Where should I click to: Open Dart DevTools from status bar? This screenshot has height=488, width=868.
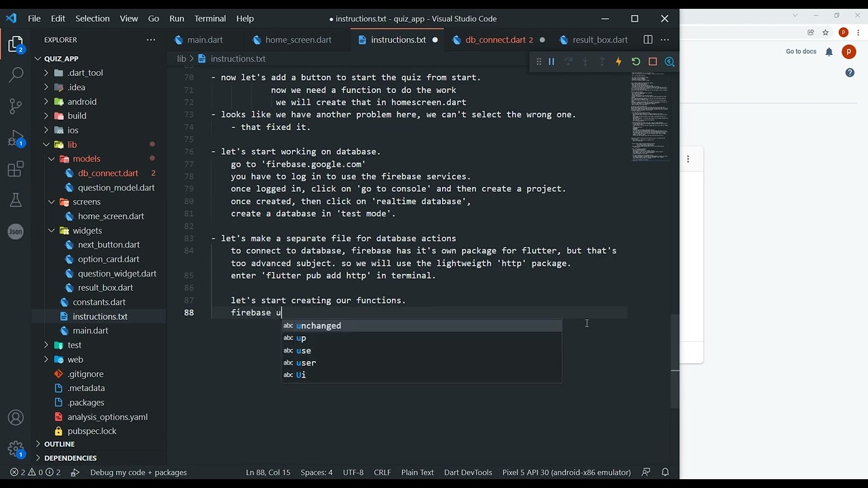468,472
